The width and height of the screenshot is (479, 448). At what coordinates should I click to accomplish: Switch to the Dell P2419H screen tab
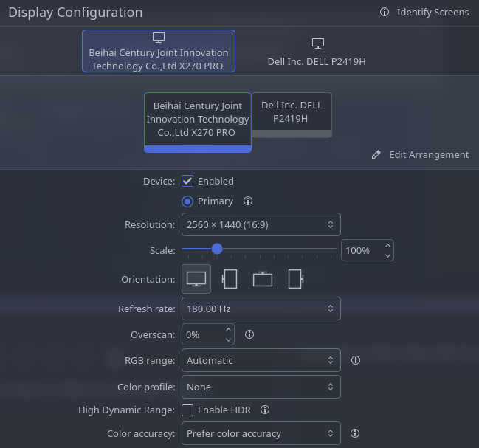(317, 52)
